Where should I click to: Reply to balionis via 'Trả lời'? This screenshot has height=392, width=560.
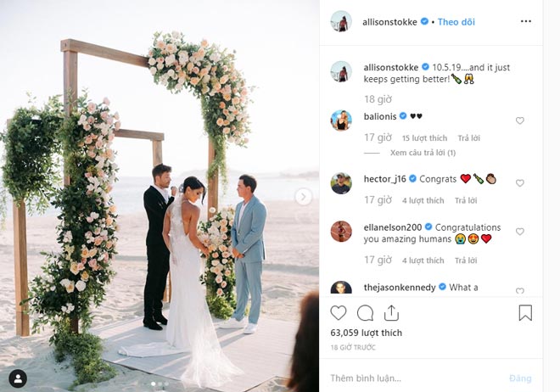(x=469, y=138)
